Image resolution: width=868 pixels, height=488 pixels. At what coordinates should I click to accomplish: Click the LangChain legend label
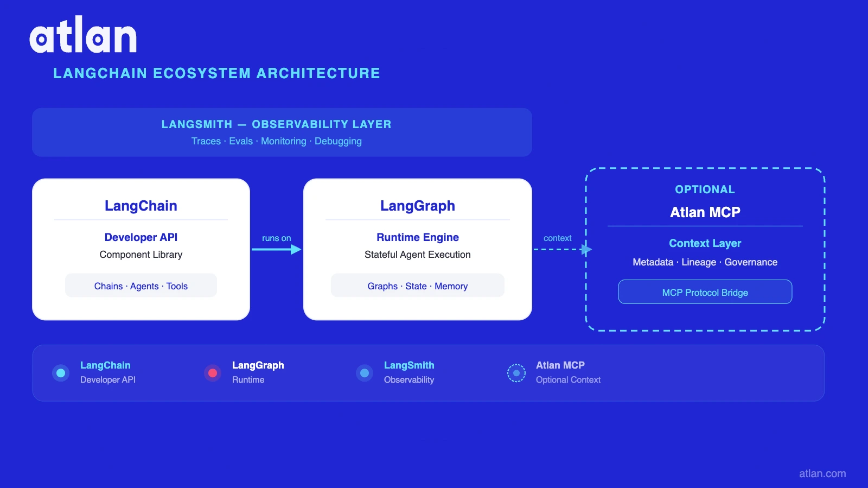pos(105,365)
